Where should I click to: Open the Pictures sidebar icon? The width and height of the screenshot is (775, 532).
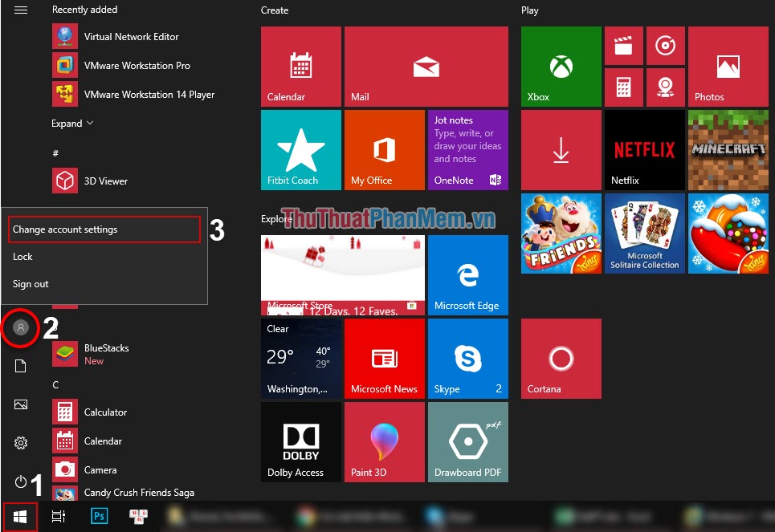20,404
